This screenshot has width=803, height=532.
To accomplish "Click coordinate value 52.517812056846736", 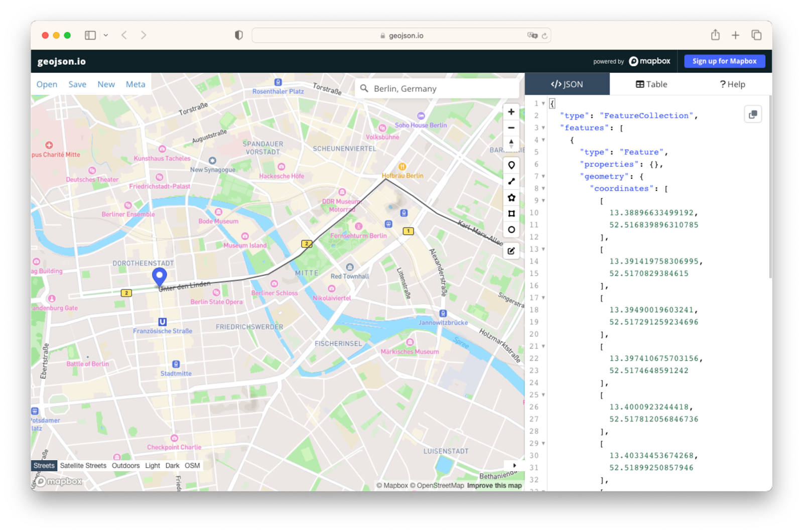I will (x=654, y=419).
